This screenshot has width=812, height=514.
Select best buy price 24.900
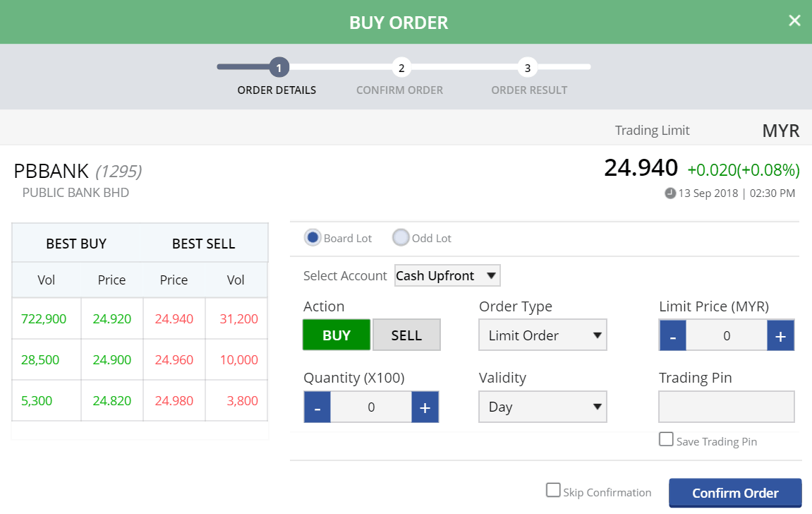tap(112, 359)
